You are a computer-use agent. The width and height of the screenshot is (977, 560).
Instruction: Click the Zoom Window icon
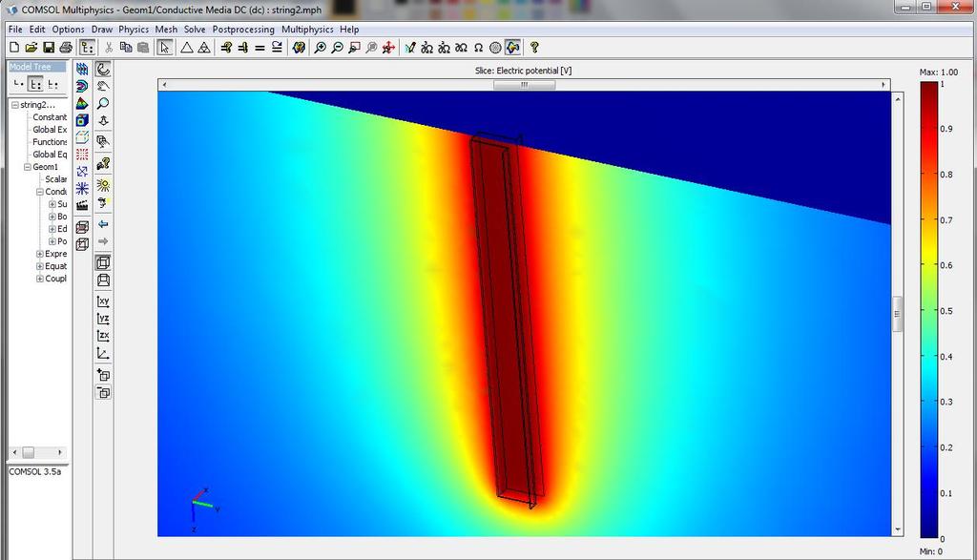click(x=355, y=48)
